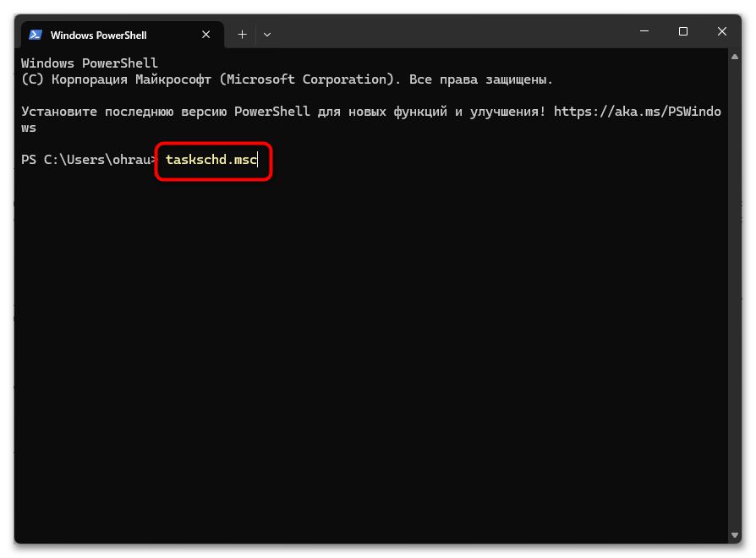Click the 'Windows PowerShell' header line in output
The width and height of the screenshot is (756, 558).
(x=89, y=63)
